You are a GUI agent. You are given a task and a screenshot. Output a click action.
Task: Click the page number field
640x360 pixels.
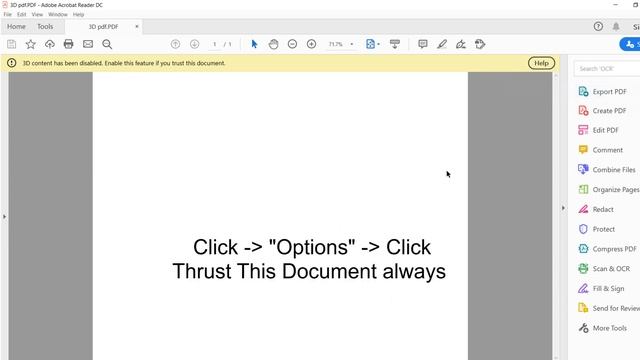pos(215,44)
